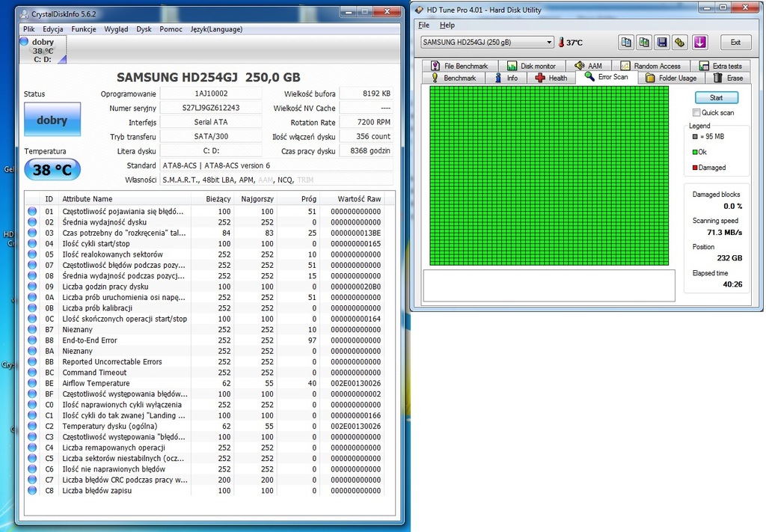Click status orb beside Command Timeout
This screenshot has height=532, width=766.
[x=32, y=373]
